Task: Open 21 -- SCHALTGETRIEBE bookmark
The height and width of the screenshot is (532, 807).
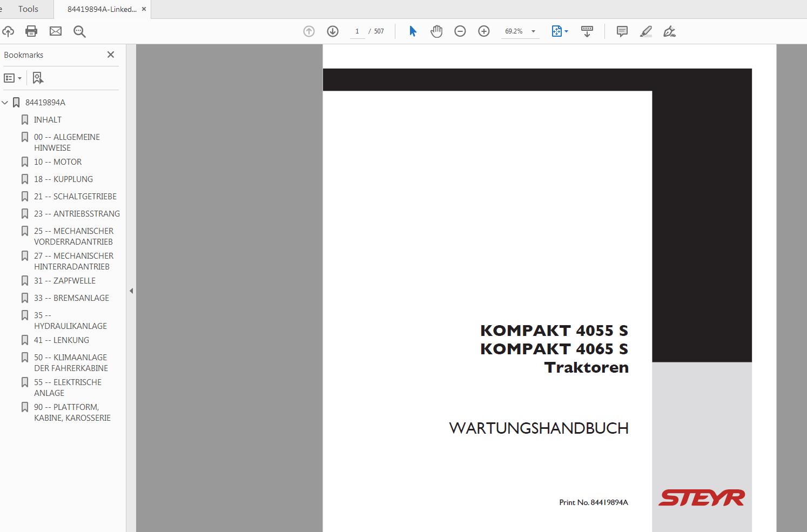Action: point(75,197)
